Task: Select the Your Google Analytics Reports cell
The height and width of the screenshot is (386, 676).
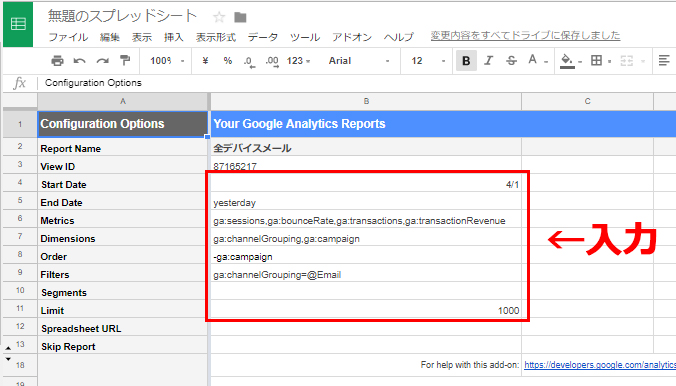Action: 366,124
